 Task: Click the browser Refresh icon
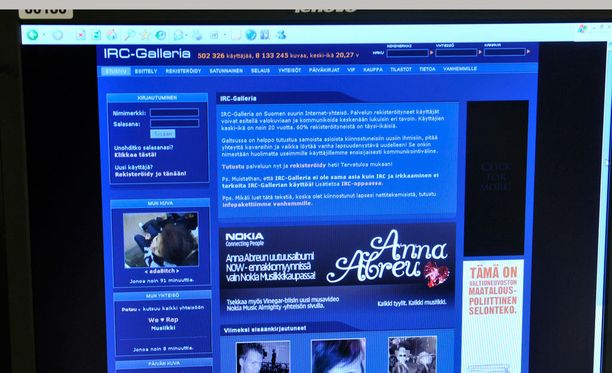pyautogui.click(x=96, y=35)
